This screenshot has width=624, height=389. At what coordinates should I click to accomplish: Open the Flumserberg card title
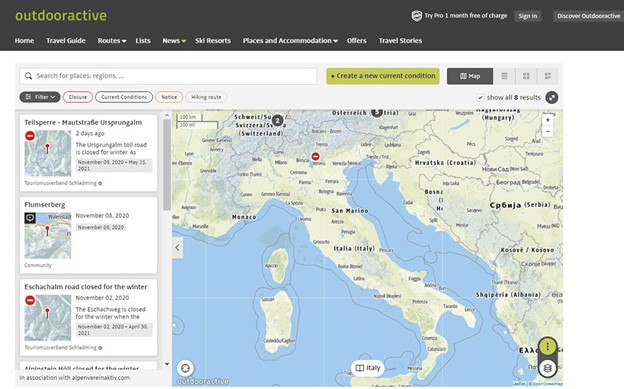click(45, 205)
